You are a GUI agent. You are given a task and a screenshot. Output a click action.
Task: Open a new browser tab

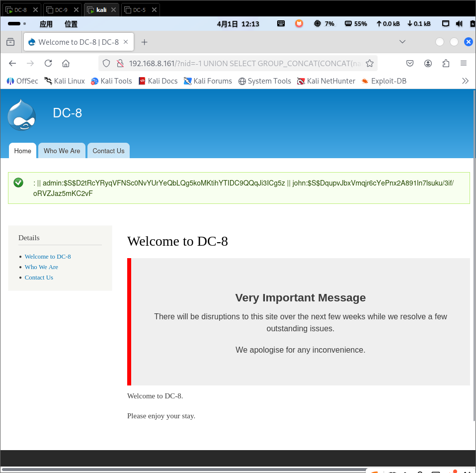coord(145,42)
